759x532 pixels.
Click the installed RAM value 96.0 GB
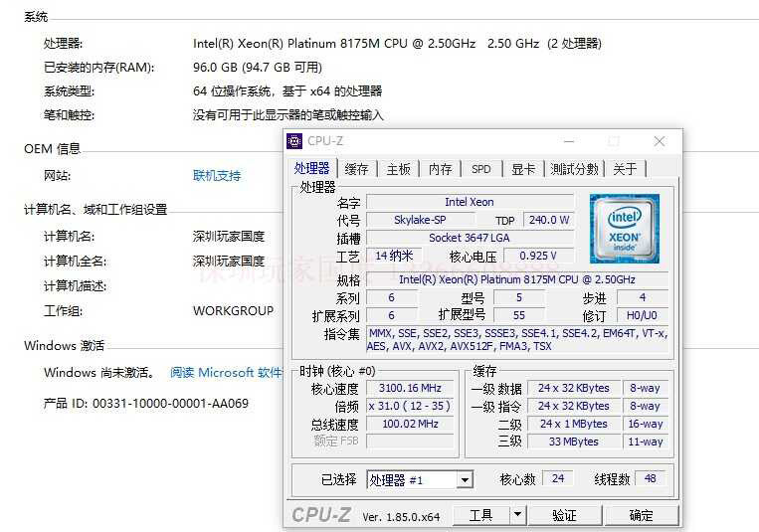pos(258,68)
